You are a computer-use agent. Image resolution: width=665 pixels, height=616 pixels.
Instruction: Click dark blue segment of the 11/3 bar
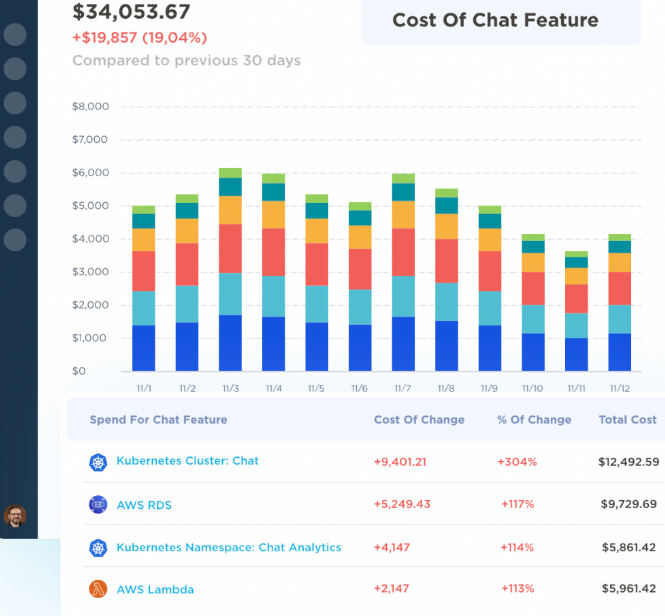230,343
